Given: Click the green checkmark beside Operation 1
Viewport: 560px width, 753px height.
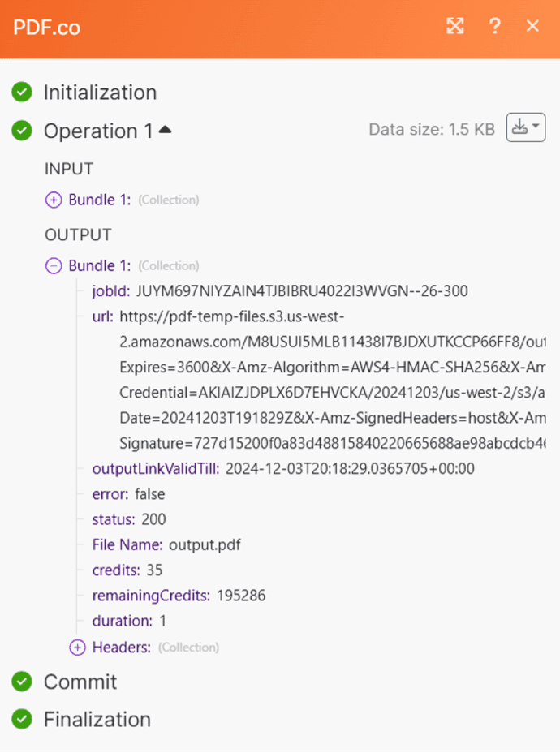Looking at the screenshot, I should pos(22,131).
